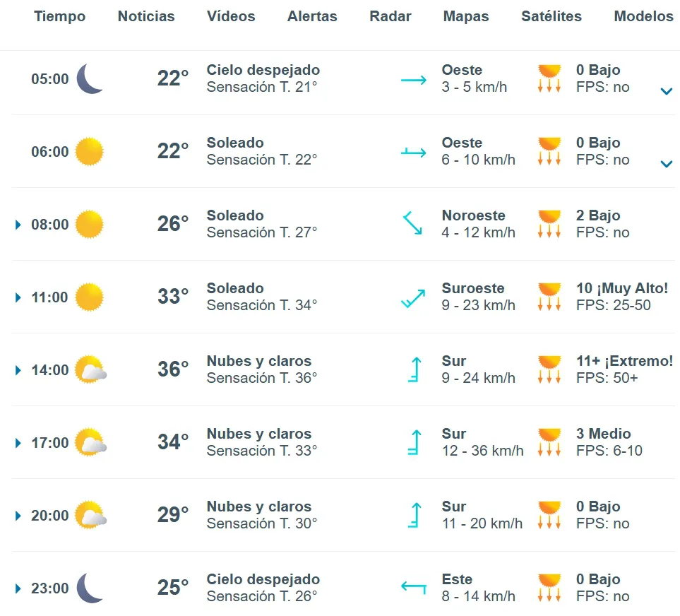Open the Radar tab
The width and height of the screenshot is (680, 616).
click(x=390, y=16)
